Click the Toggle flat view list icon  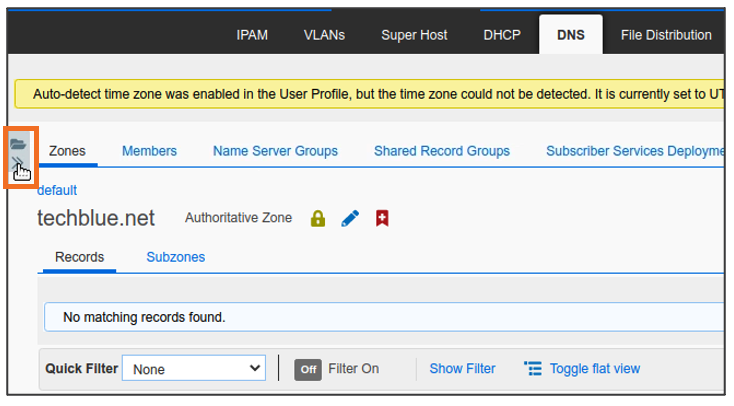pyautogui.click(x=533, y=369)
